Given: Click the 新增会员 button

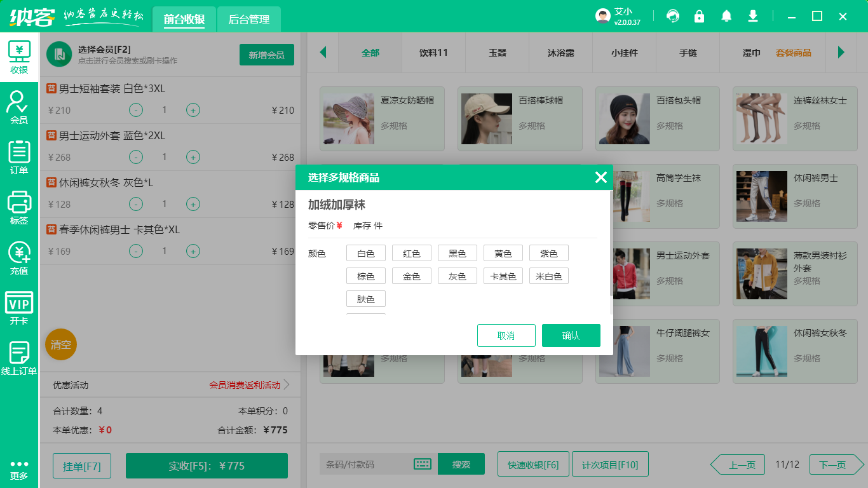Looking at the screenshot, I should [267, 55].
